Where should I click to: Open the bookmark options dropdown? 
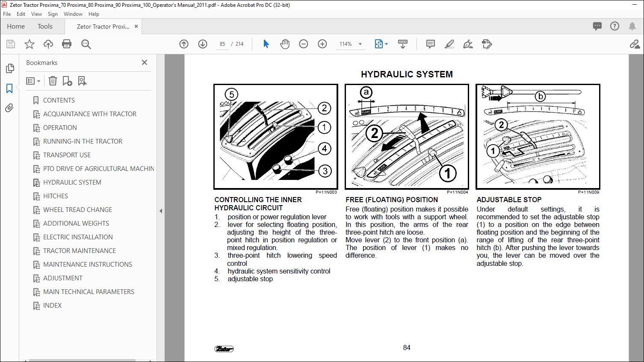point(33,81)
